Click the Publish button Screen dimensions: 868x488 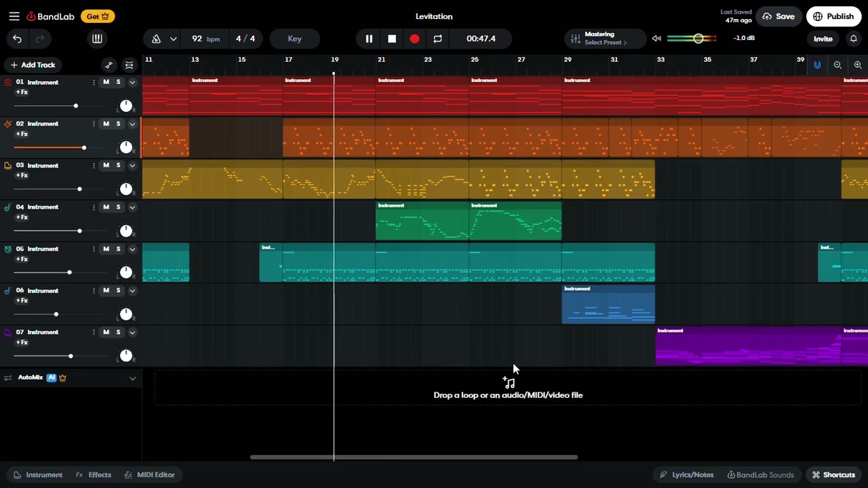click(833, 16)
